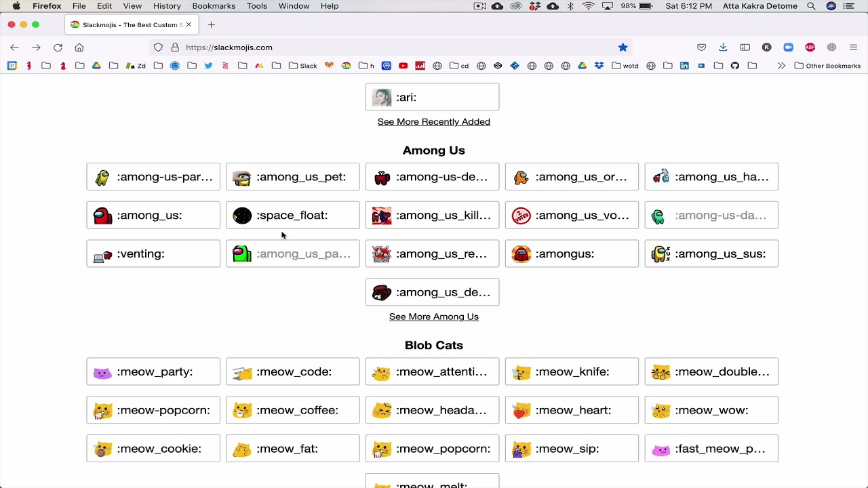868x488 pixels.
Task: Choose the :meow_wow: emoji icon
Action: pos(660,411)
